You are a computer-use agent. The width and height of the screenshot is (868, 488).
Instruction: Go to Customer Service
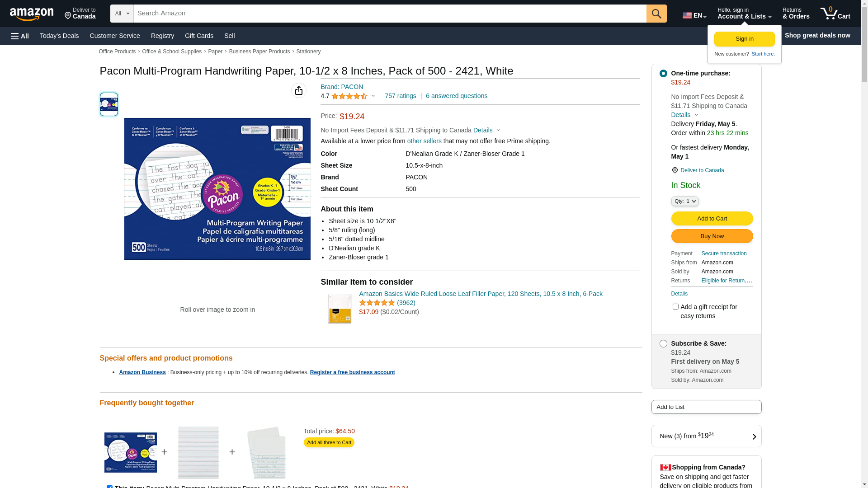coord(115,36)
